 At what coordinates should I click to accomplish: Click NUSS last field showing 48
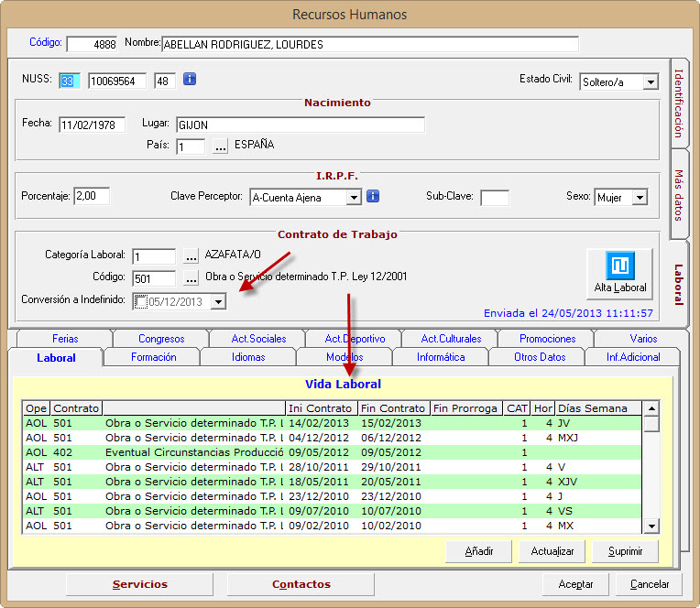(165, 81)
